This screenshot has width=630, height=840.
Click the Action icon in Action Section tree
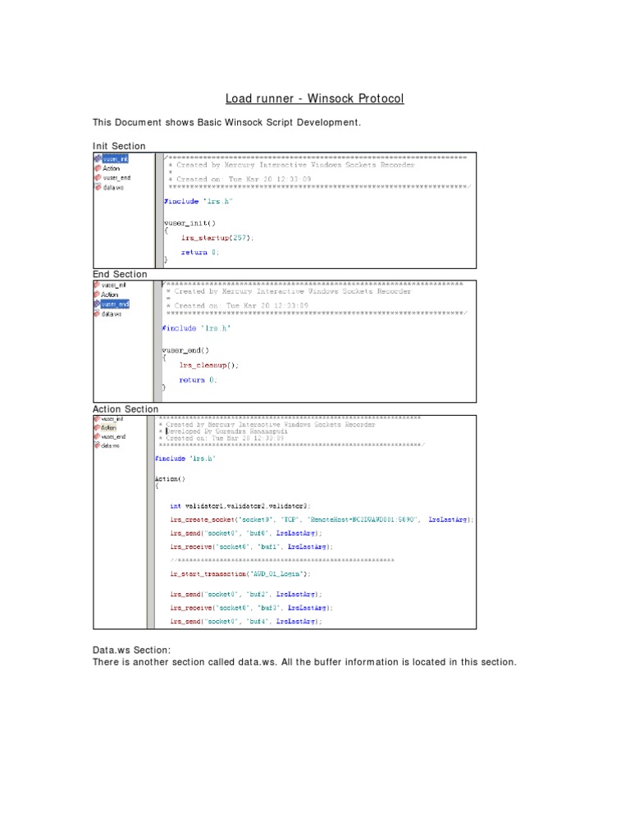97,427
